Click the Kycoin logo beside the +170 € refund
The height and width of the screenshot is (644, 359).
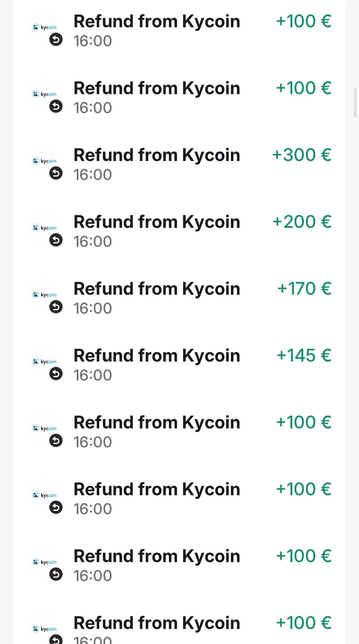tap(45, 295)
